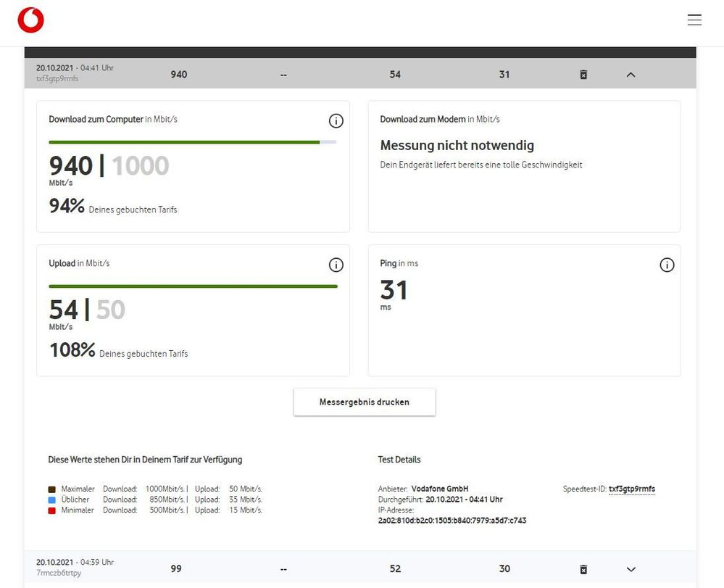Click the 940 value in header row
This screenshot has height=588, width=724.
point(178,75)
